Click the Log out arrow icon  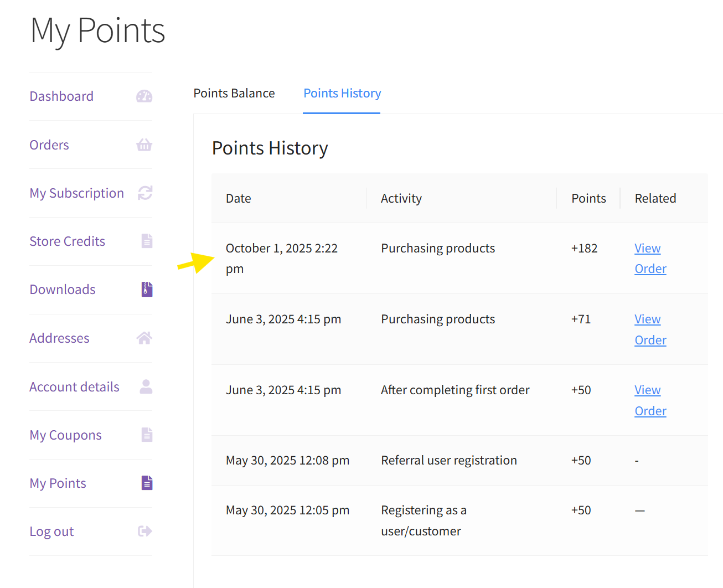[145, 532]
